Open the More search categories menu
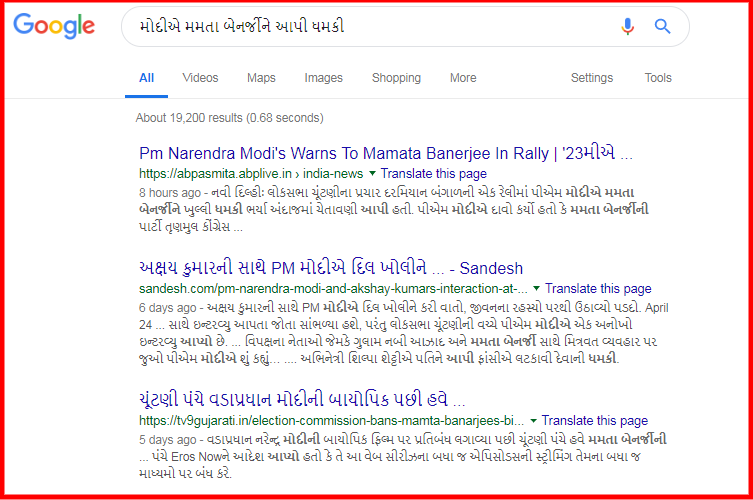 [x=463, y=78]
